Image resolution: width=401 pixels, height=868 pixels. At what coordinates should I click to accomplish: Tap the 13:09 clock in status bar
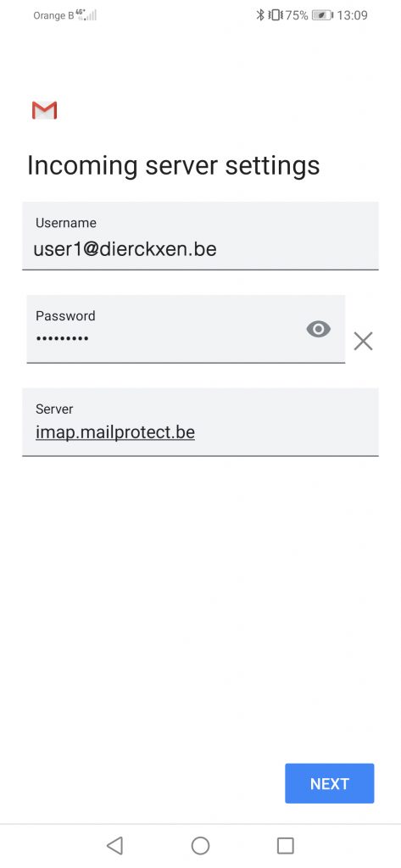pyautogui.click(x=353, y=15)
